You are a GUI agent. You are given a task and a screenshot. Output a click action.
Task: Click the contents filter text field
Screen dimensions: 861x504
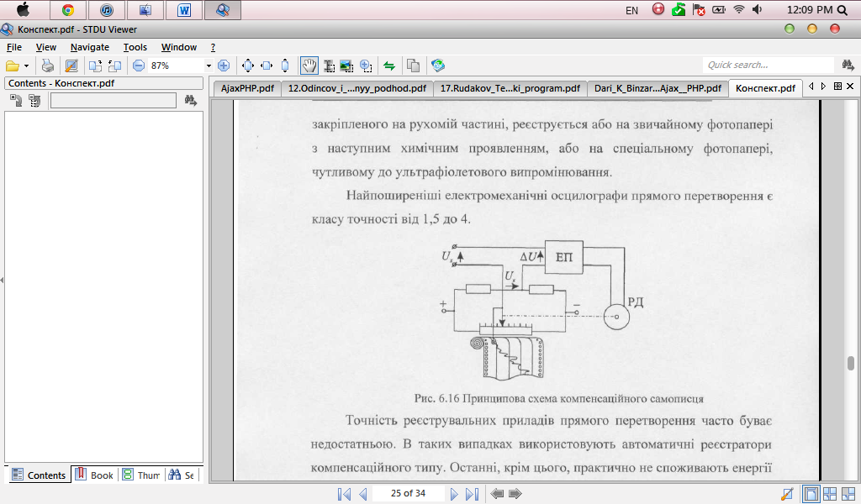click(x=114, y=100)
